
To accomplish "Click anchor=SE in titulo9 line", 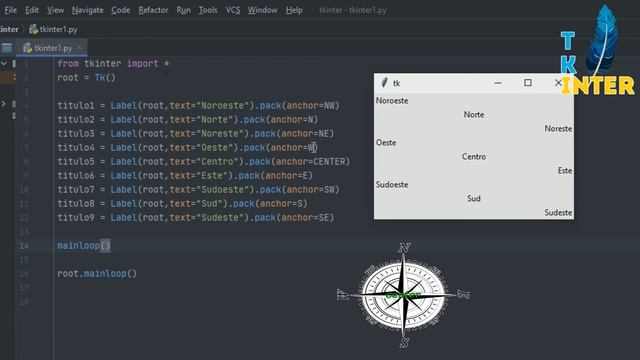I will [x=308, y=218].
